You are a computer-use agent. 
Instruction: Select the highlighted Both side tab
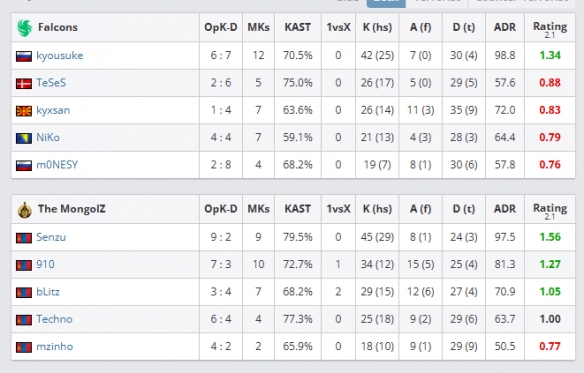pos(386,2)
